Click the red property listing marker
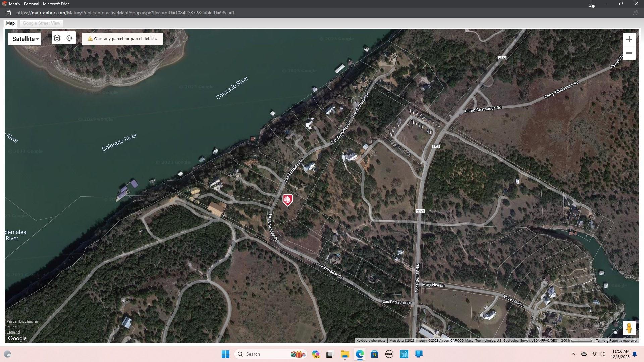 (x=287, y=200)
